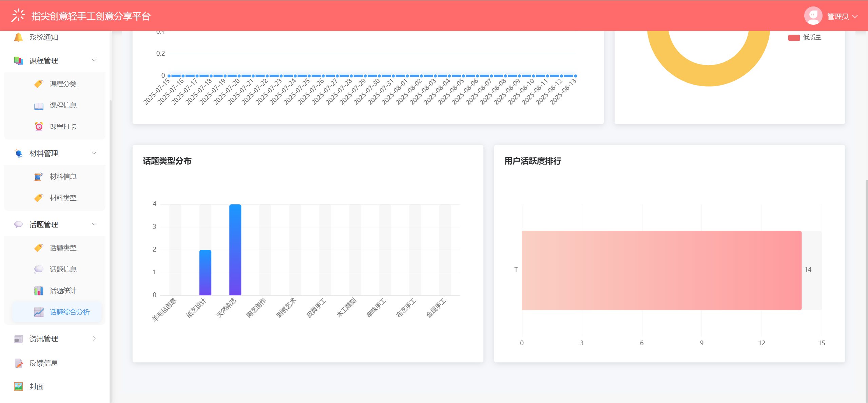
Task: Click the admin avatar image
Action: 813,16
